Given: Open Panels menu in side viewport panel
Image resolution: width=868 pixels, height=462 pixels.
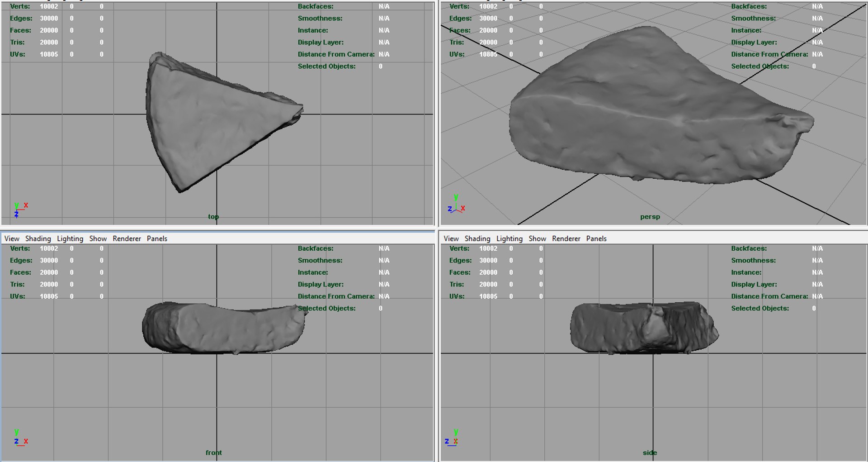Looking at the screenshot, I should click(596, 238).
